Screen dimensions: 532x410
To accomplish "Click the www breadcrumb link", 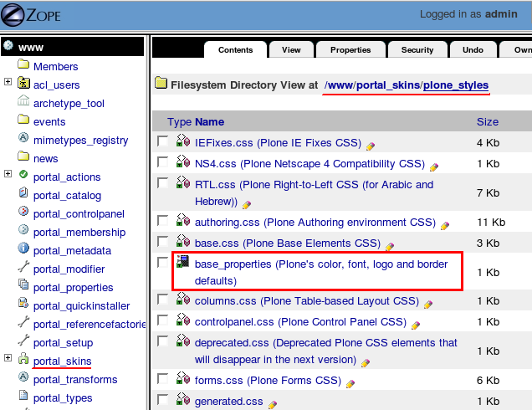I will click(340, 85).
